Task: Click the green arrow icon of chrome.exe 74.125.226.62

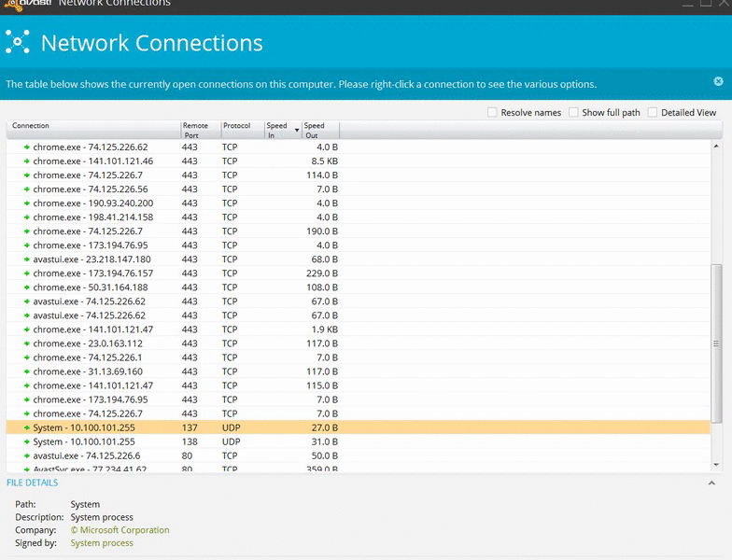Action: pos(26,147)
